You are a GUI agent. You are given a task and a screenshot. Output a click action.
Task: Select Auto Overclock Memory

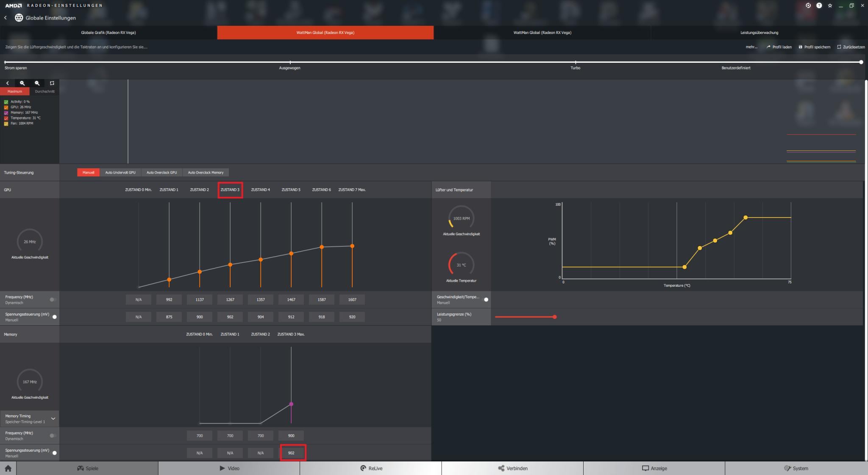[x=206, y=173]
